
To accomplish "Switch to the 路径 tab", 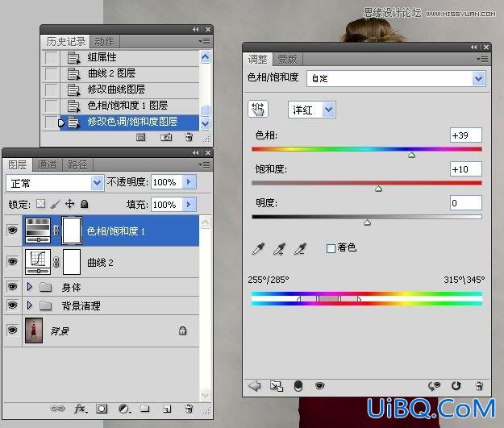I will point(77,165).
